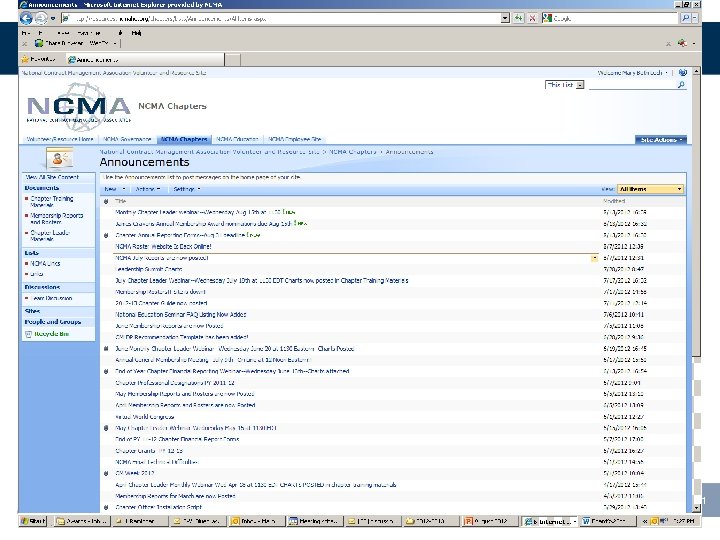This screenshot has width=720, height=540.
Task: Open the All Items view selector
Action: tap(650, 189)
